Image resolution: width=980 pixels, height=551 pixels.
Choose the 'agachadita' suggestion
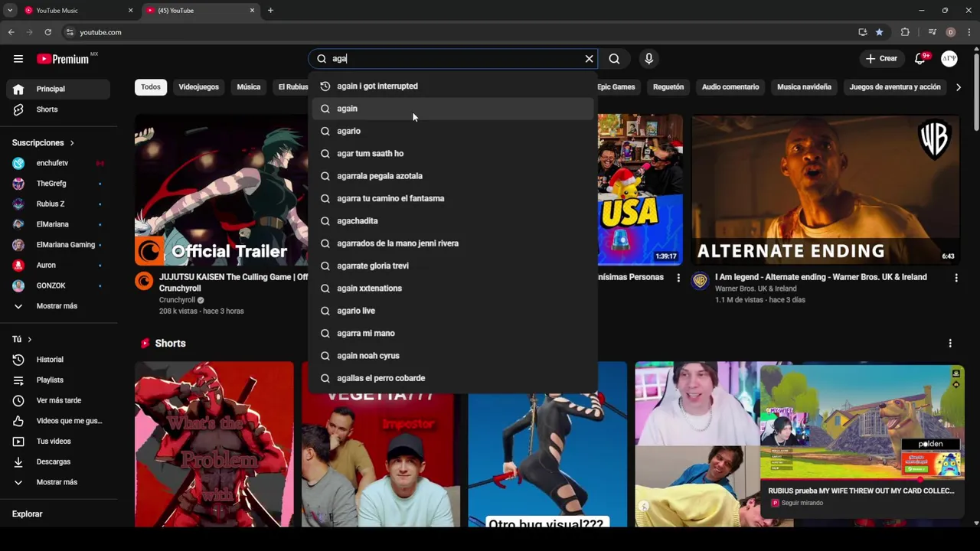[452, 221]
